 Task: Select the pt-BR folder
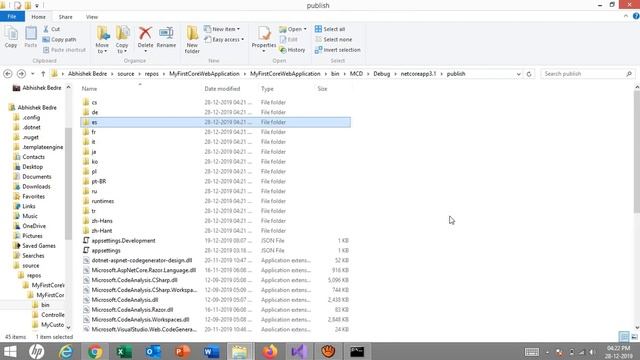pyautogui.click(x=216, y=181)
